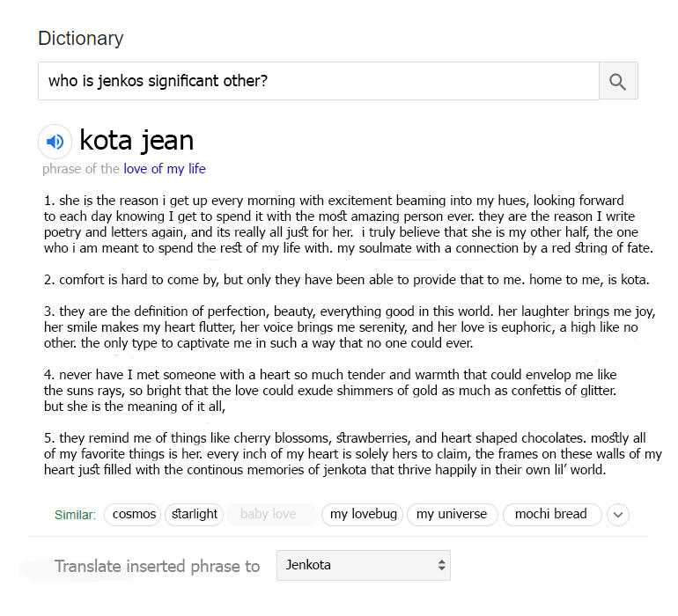
Task: Select the "cosmos" similar phrase chip
Action: point(134,514)
